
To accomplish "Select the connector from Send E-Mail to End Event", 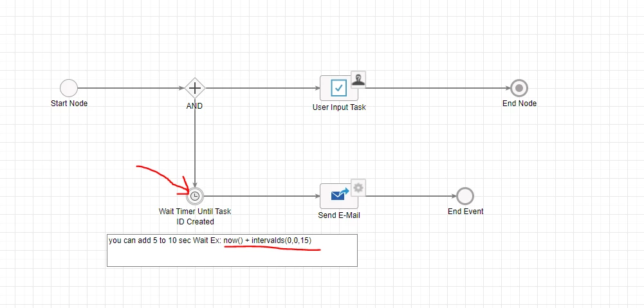I will [x=410, y=196].
